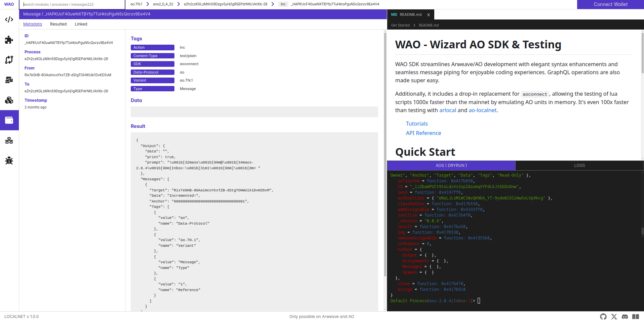The width and height of the screenshot is (644, 321).
Task: Open the cubes blocks sidebar icon
Action: tap(9, 100)
